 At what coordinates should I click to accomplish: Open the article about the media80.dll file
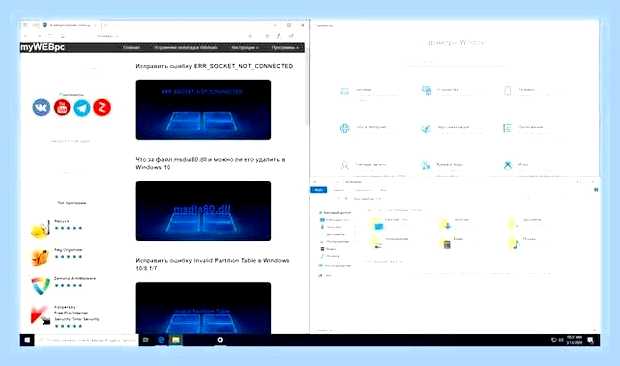(210, 163)
